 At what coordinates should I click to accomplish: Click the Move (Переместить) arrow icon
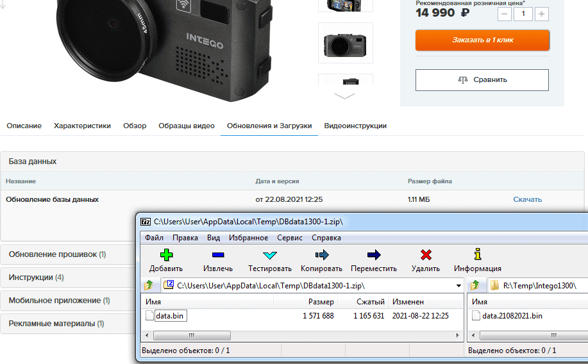tap(373, 255)
